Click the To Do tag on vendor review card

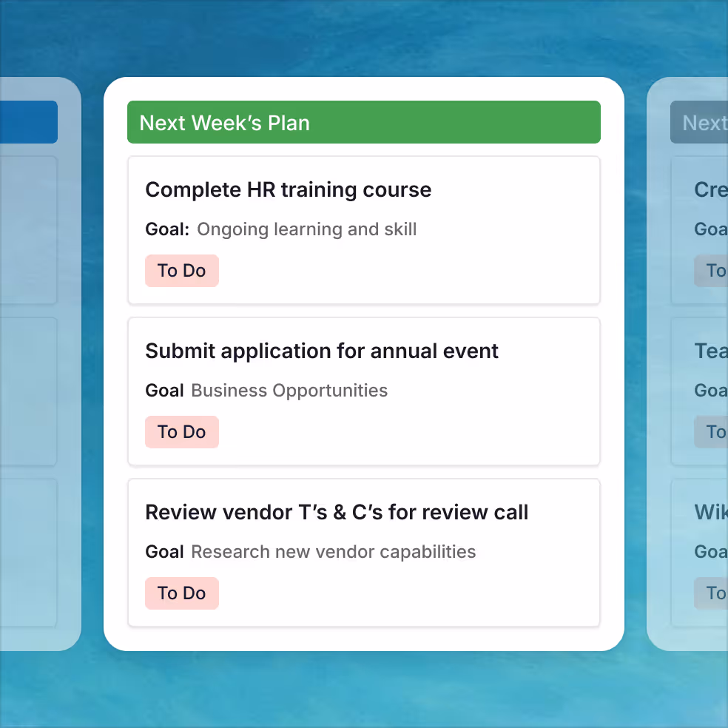pyautogui.click(x=182, y=593)
